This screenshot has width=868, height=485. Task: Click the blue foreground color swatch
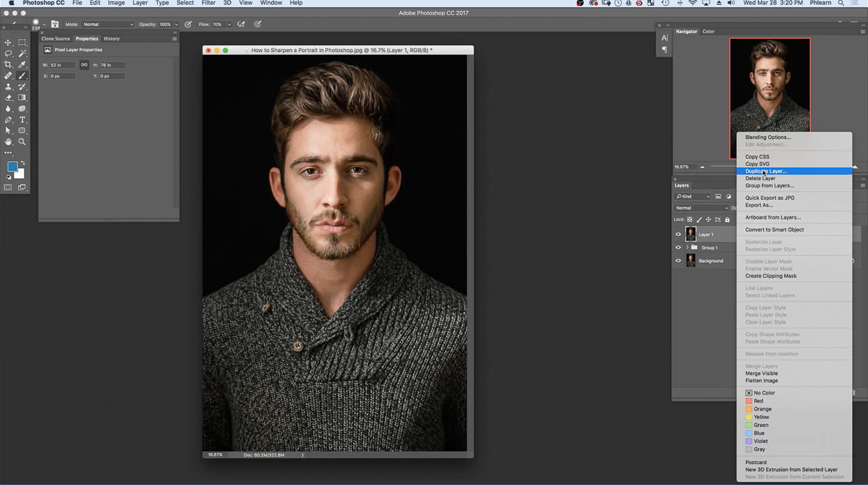click(12, 166)
